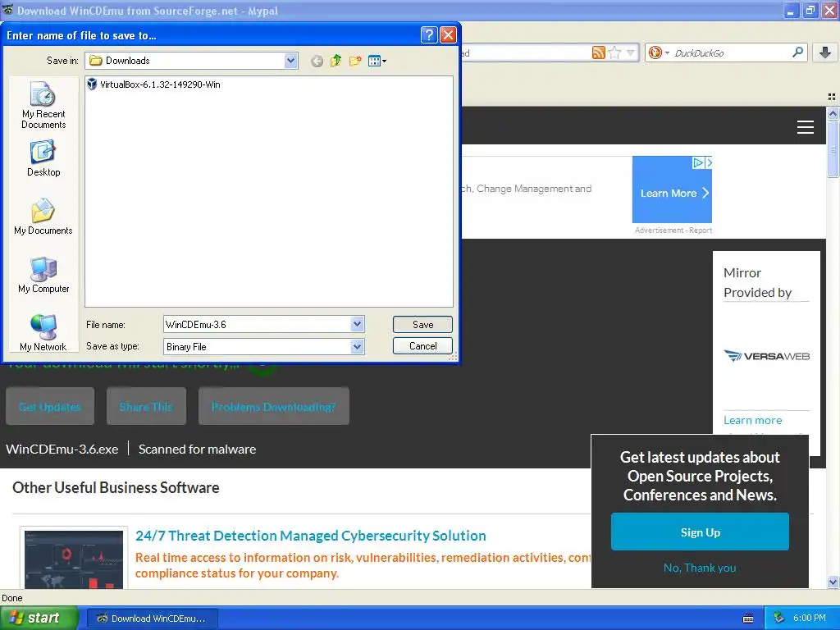Screen dimensions: 840x630
Task: Click WinCDEmu-3.6.exe file name text
Action: coord(62,449)
